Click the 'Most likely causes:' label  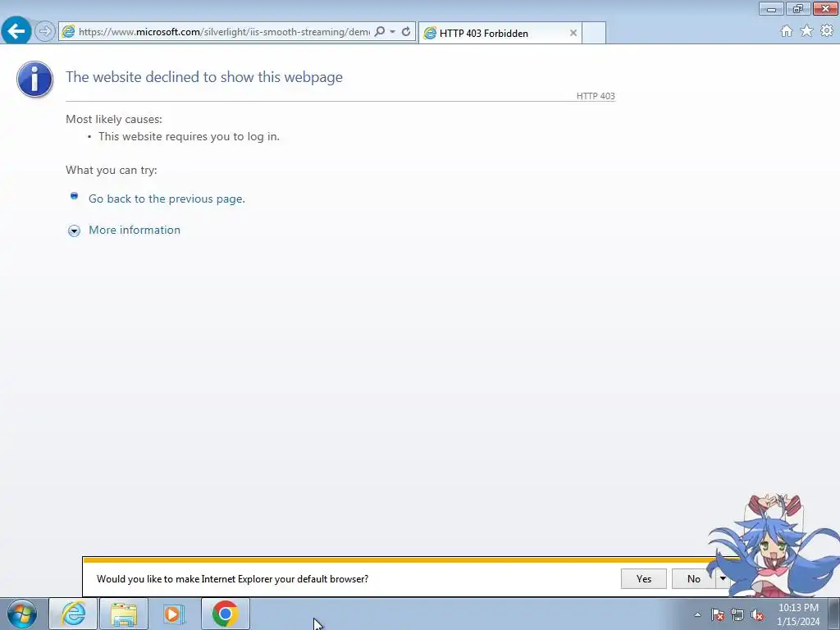pyautogui.click(x=114, y=119)
